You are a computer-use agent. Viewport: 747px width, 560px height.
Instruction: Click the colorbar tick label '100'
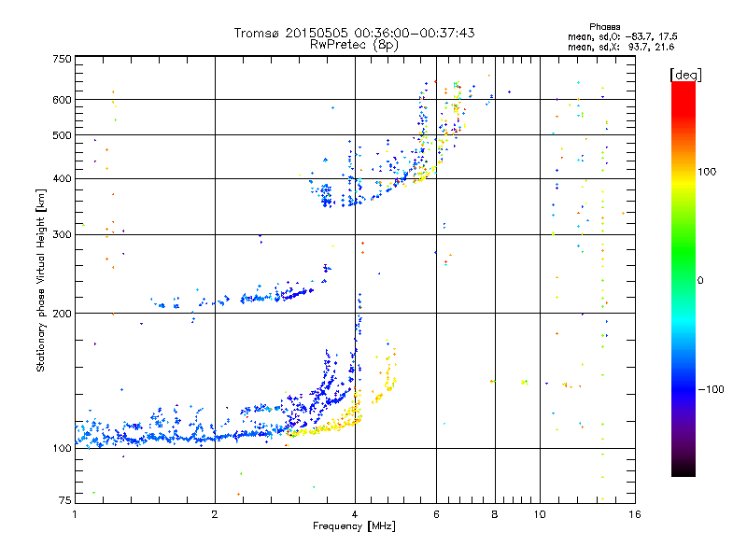pyautogui.click(x=707, y=172)
